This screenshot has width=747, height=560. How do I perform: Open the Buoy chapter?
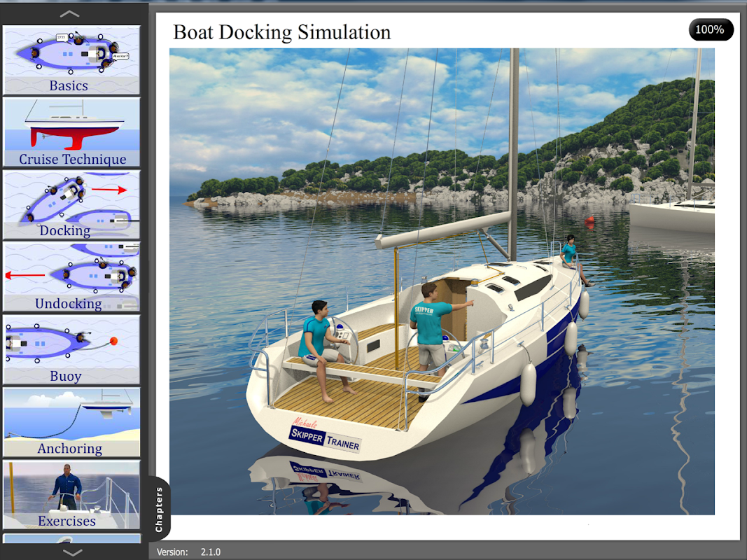coord(71,349)
